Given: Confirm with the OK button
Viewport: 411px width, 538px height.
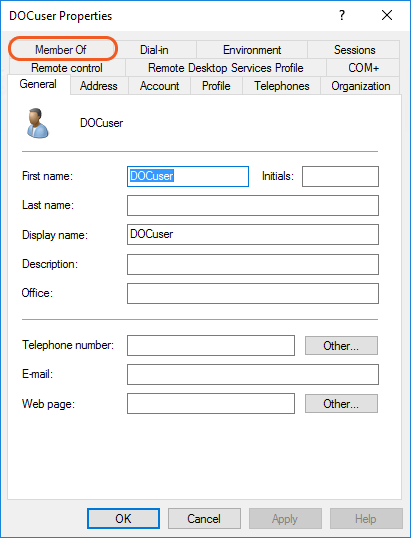Looking at the screenshot, I should click(124, 518).
